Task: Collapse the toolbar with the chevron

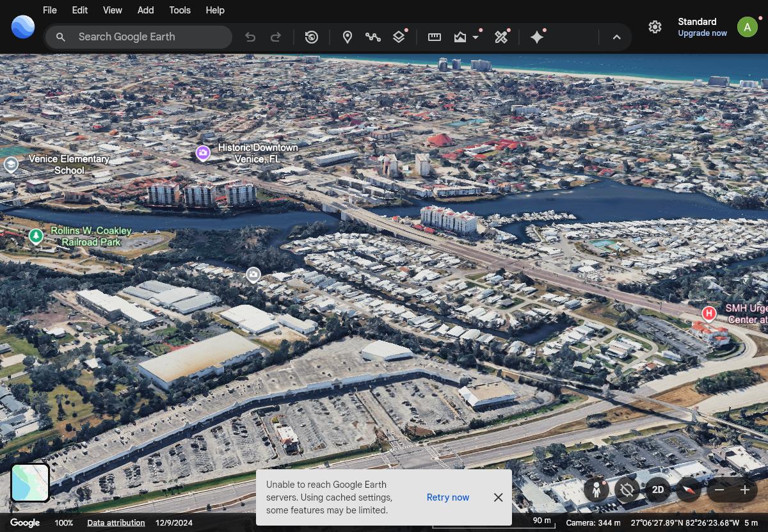Action: click(x=617, y=37)
